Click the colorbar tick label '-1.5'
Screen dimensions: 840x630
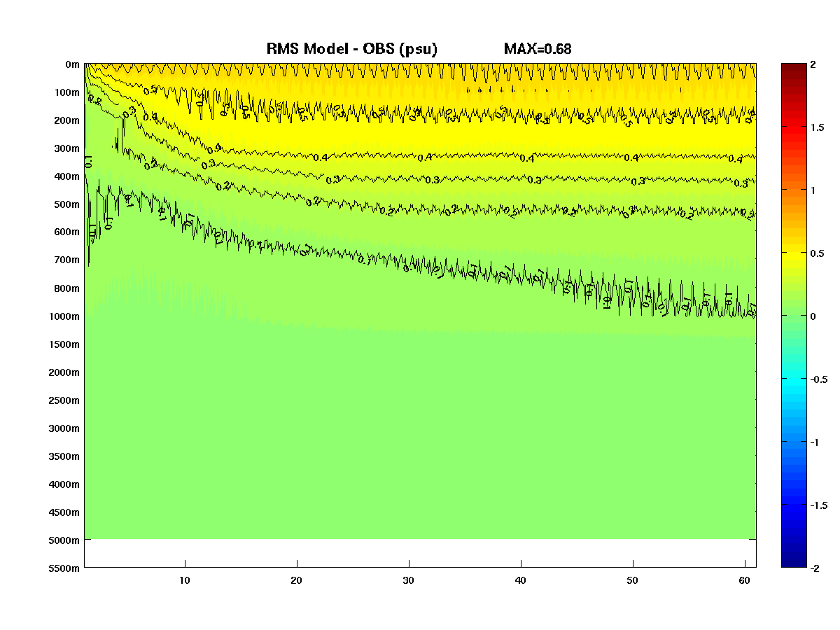point(819,505)
